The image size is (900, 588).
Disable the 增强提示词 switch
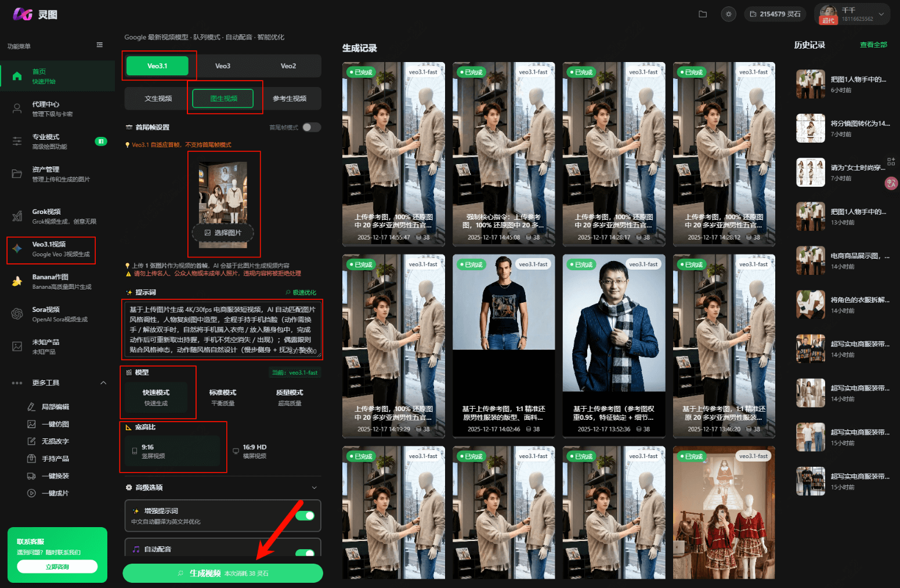tap(305, 516)
